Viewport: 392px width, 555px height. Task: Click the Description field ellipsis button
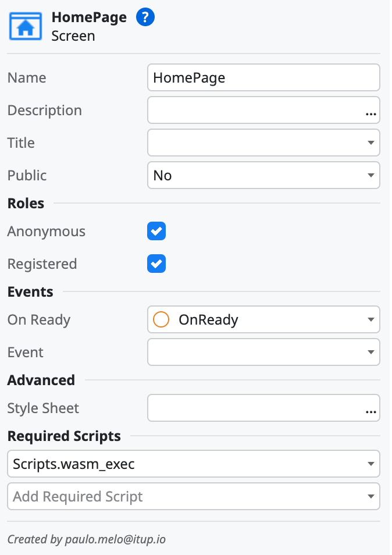(x=371, y=113)
